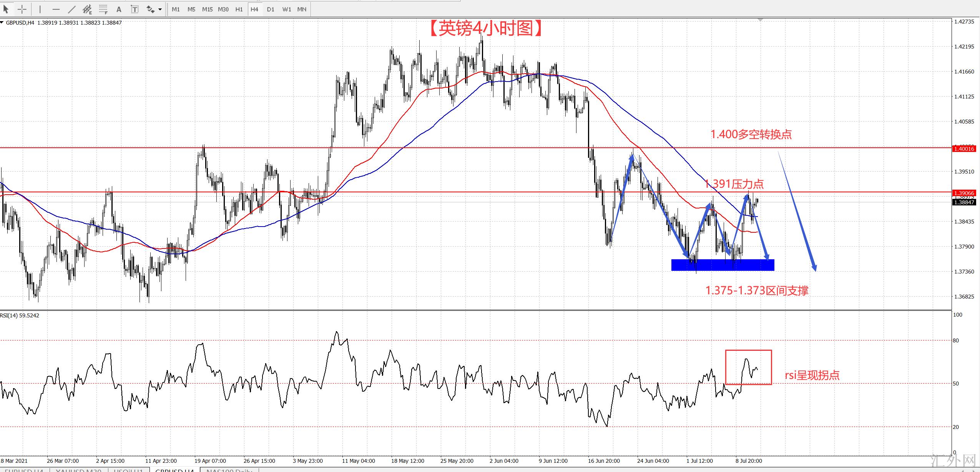
Task: Click the blue 1.375-1.373 support rectangle
Action: [723, 265]
